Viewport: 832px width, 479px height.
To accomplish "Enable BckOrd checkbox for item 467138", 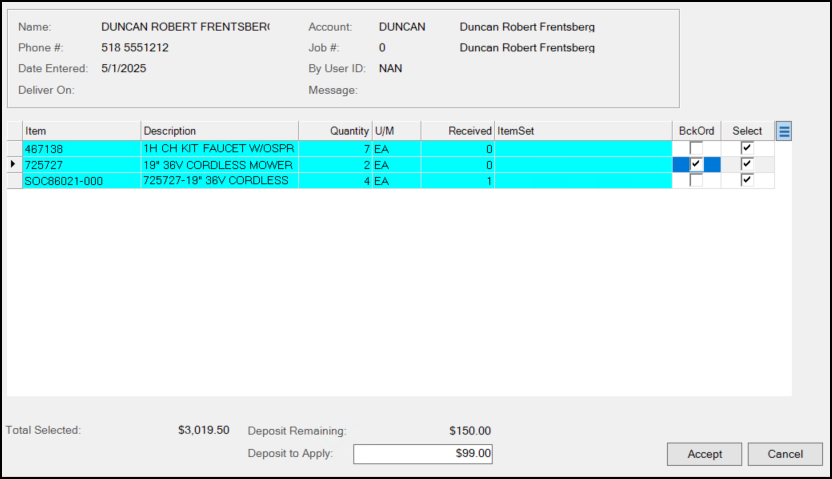I will tap(696, 148).
